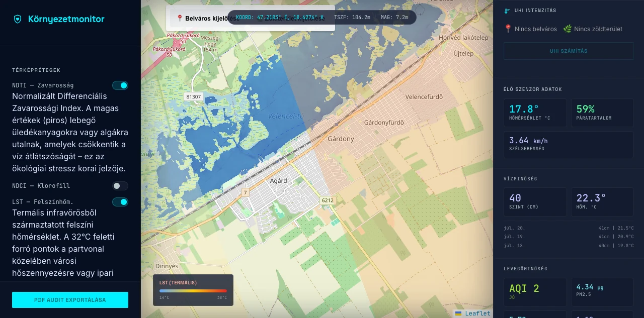Screen dimensions: 644x318
Task: Click the Nincs belváros status text
Action: [536, 29]
